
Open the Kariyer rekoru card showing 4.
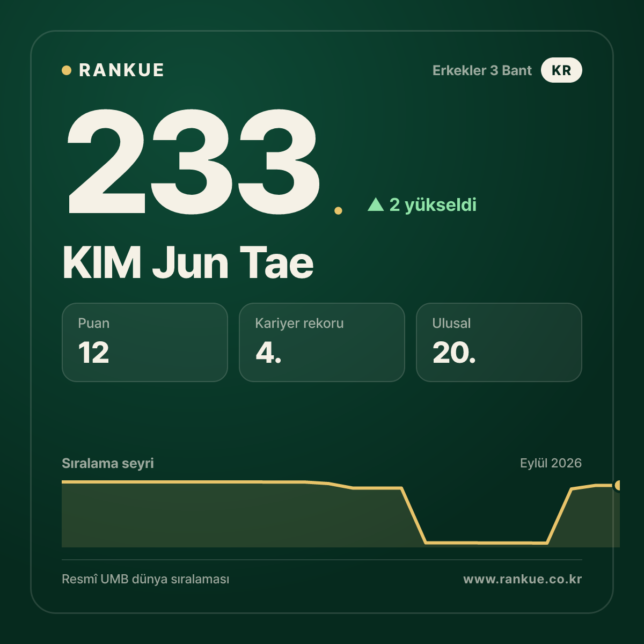[x=322, y=342]
